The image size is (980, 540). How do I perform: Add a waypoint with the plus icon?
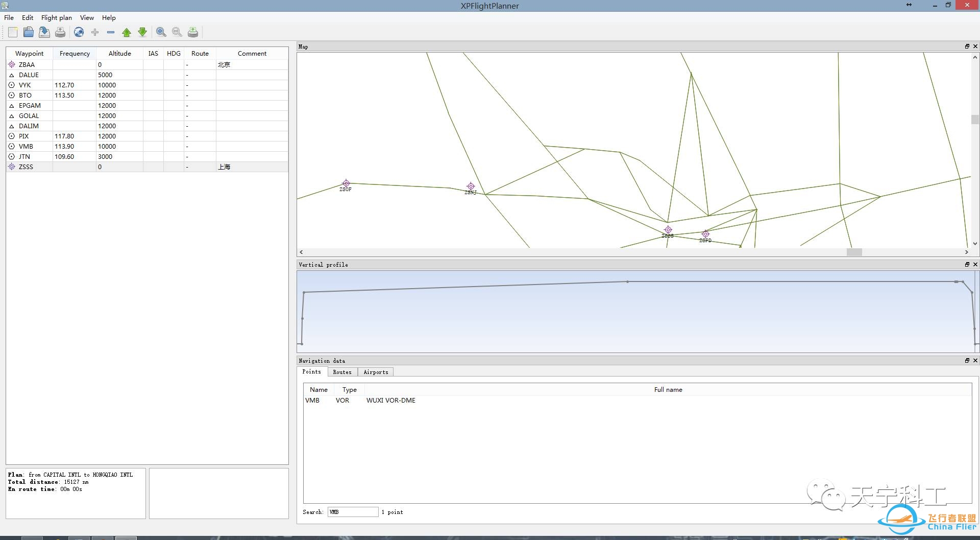coord(95,32)
